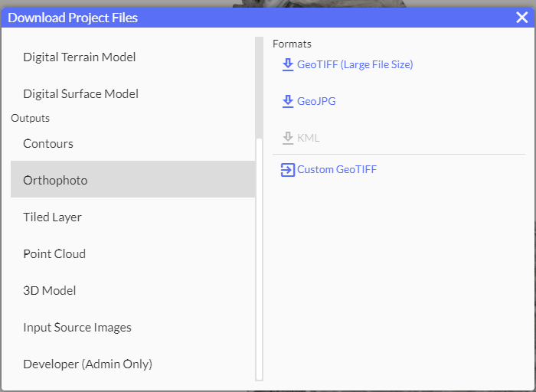Click the KML format link
The height and width of the screenshot is (392, 536).
point(308,138)
